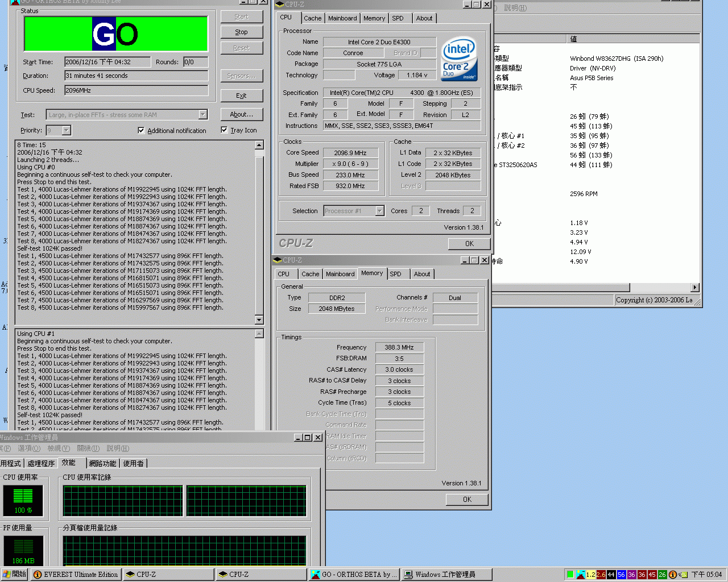
Task: Click the GO status indicator in ORTHOS
Action: point(115,34)
